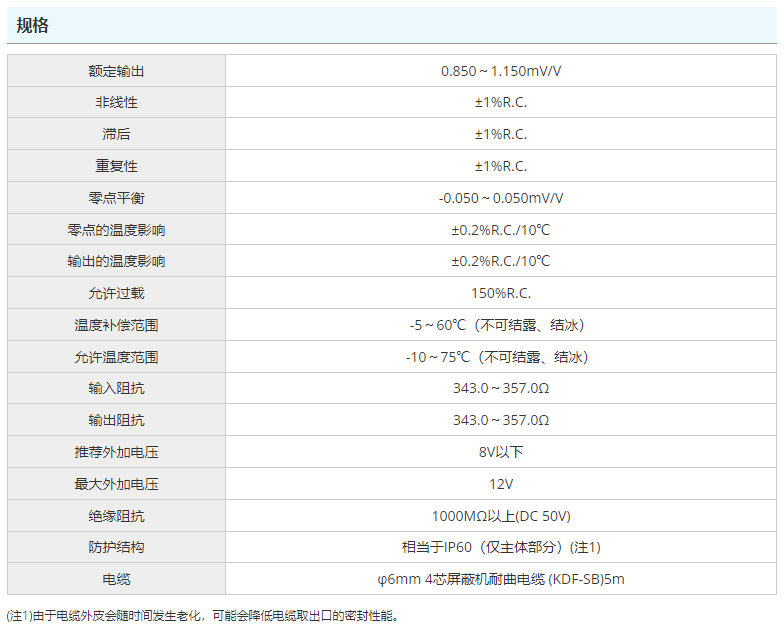The height and width of the screenshot is (644, 784).
Task: Click ±0.2%R.C./10℃ value for 零点的温度影响
Action: pos(501,230)
